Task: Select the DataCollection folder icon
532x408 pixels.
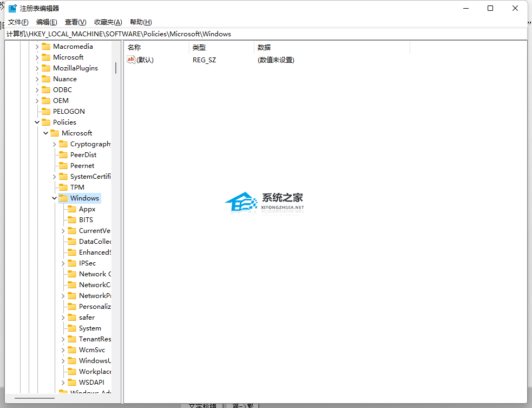Action: (x=72, y=242)
